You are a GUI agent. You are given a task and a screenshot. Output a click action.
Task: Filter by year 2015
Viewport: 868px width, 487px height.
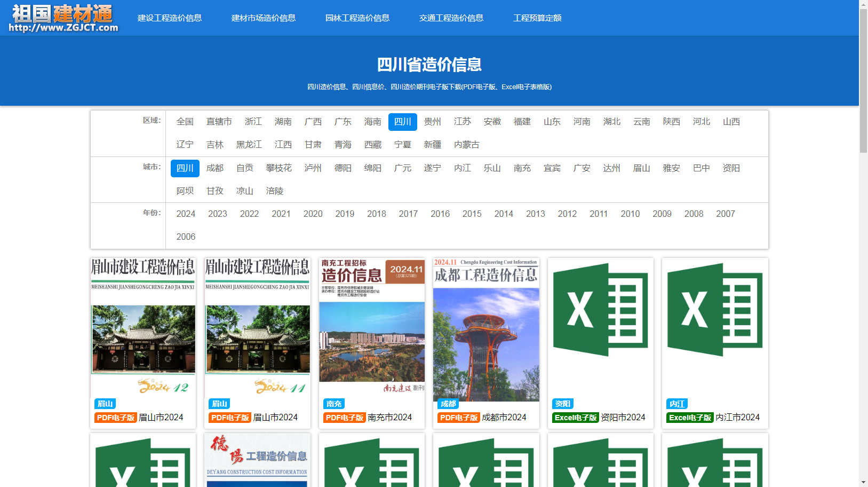[472, 214]
